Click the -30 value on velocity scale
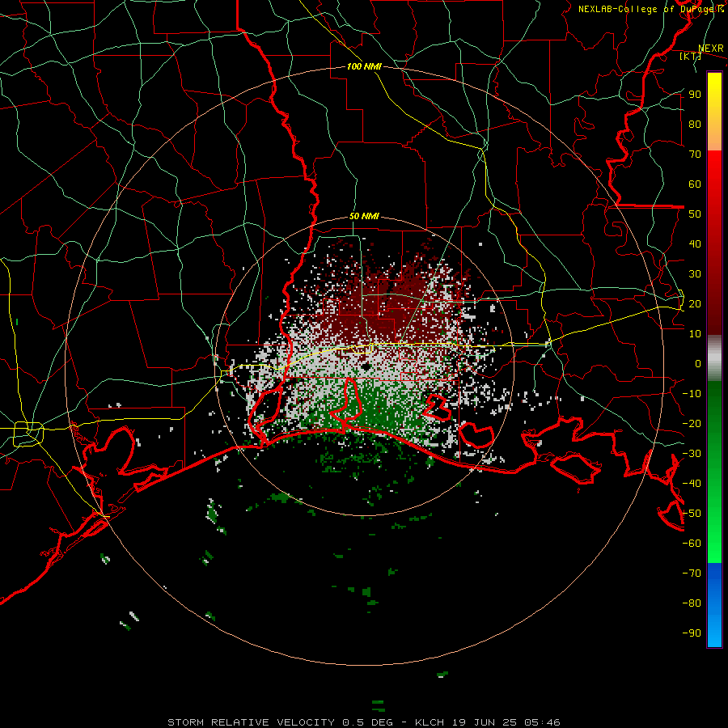This screenshot has width=728, height=728. pos(692,454)
